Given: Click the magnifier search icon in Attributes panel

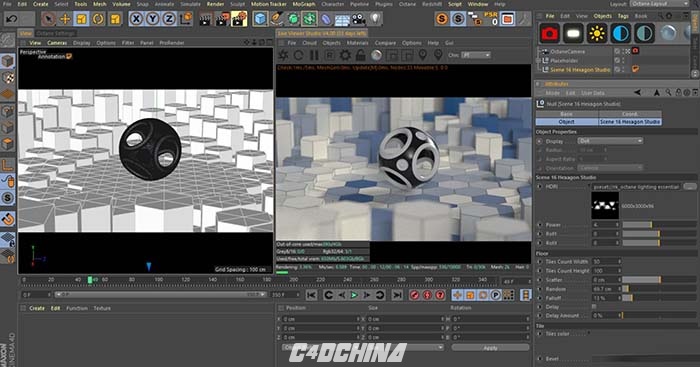Looking at the screenshot, I should [668, 92].
